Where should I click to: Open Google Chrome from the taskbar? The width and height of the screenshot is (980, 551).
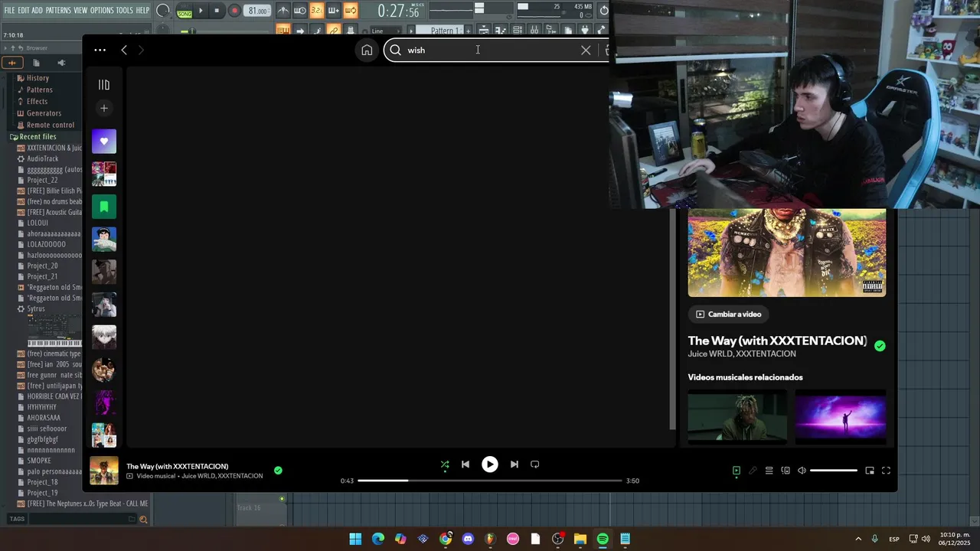(x=446, y=539)
